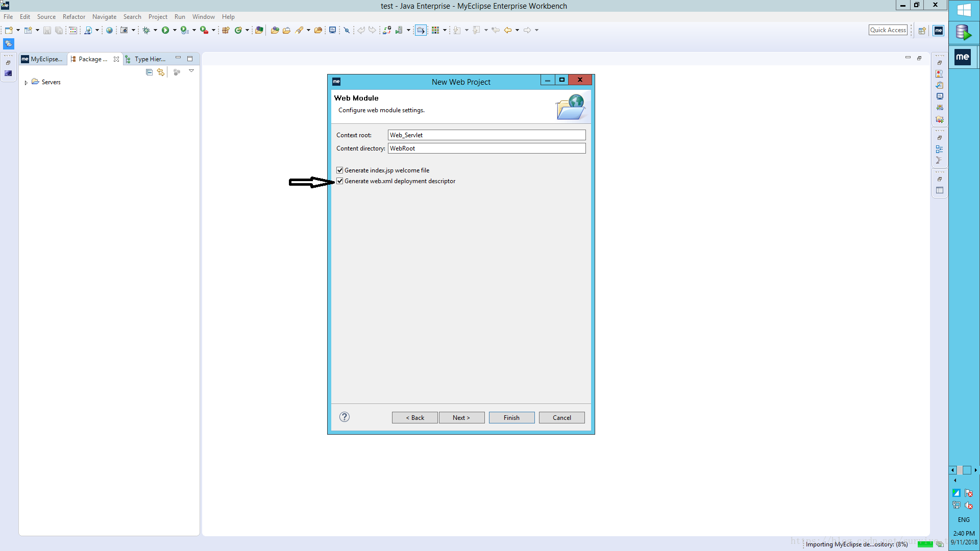
Task: Uncheck Generate index.jsp welcome file
Action: point(340,170)
